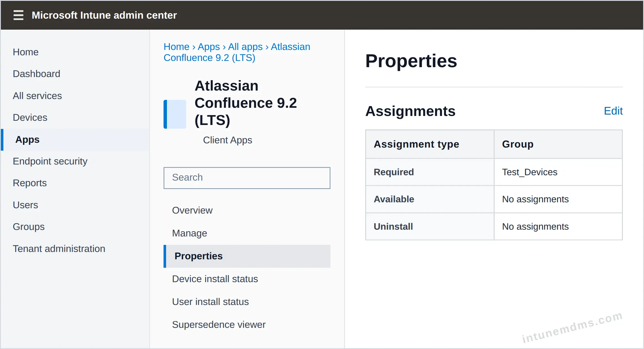This screenshot has width=644, height=349.
Task: Click the Properties page heading
Action: 411,61
